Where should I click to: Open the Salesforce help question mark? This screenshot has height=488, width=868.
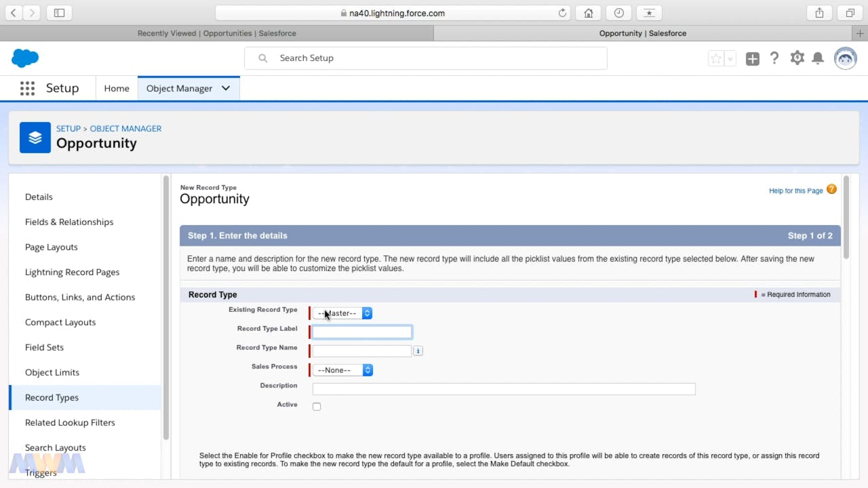pos(774,58)
